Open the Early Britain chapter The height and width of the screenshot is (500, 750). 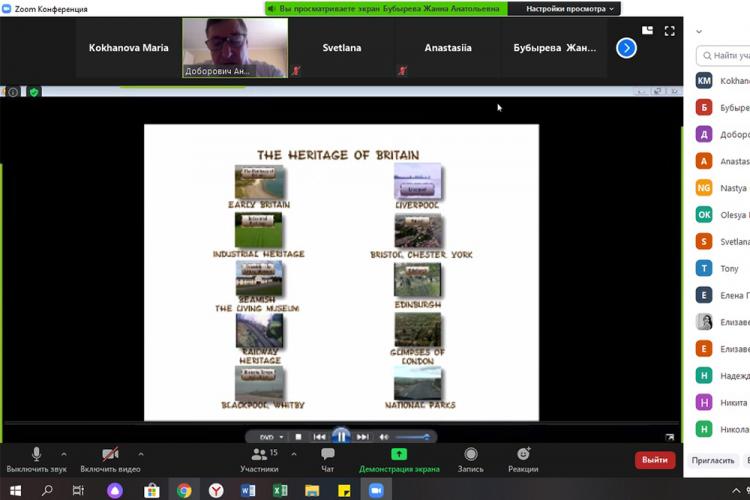click(x=259, y=182)
